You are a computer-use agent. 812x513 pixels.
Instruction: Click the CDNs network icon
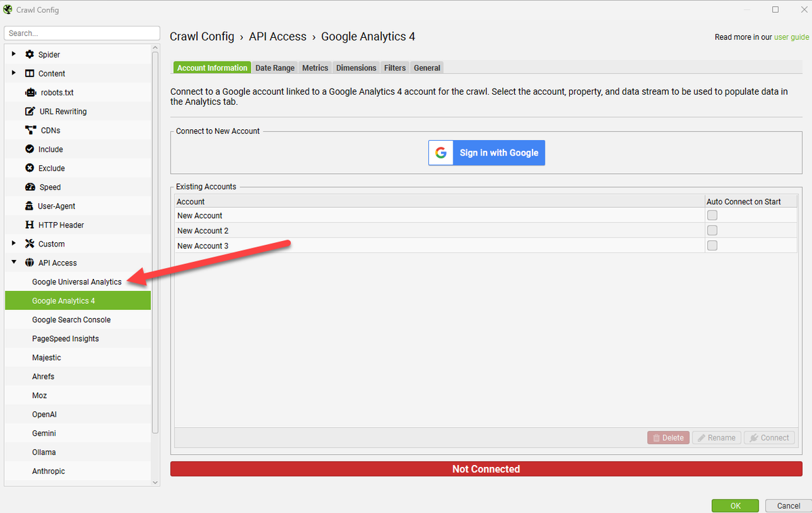pos(30,130)
